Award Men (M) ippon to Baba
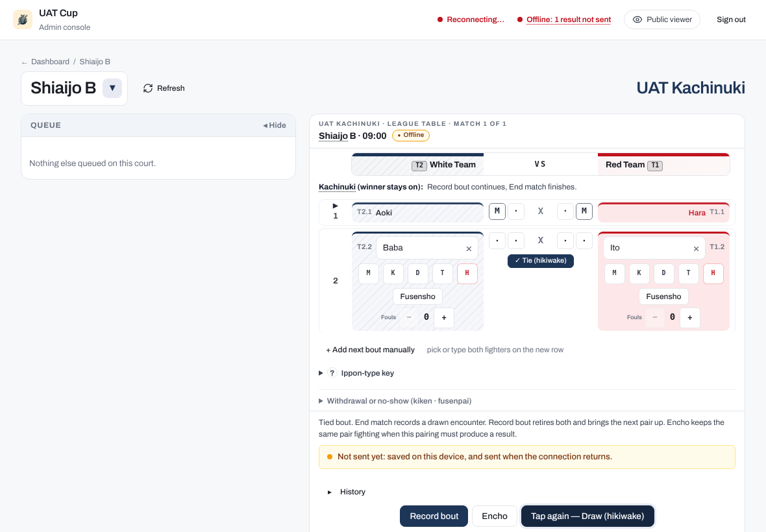This screenshot has width=766, height=532. click(x=368, y=273)
